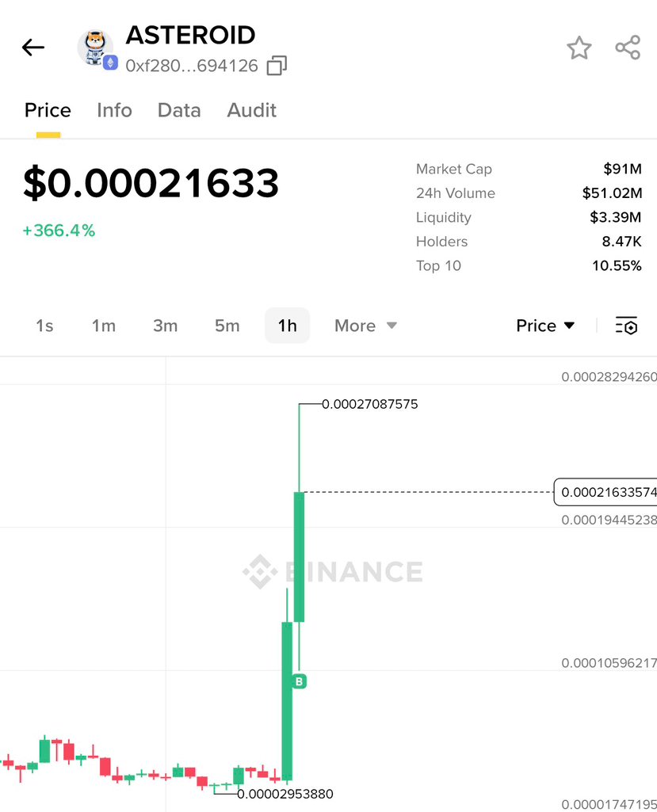Switch to the Data tab
Viewport: 657px width, 812px height.
coord(179,110)
